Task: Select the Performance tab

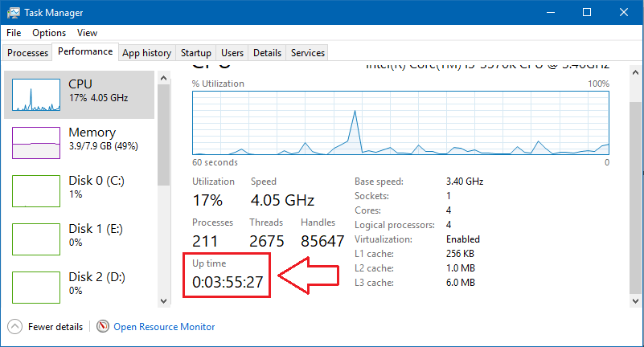Action: point(85,51)
